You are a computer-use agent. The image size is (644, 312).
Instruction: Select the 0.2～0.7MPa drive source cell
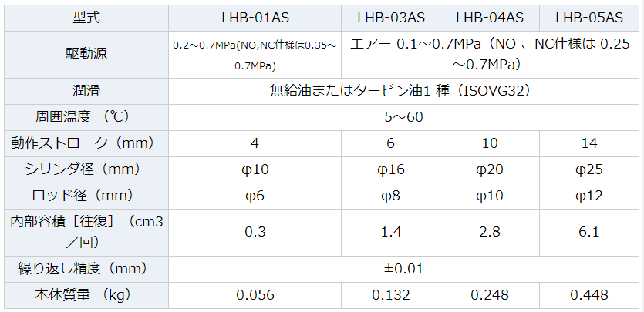click(255, 55)
